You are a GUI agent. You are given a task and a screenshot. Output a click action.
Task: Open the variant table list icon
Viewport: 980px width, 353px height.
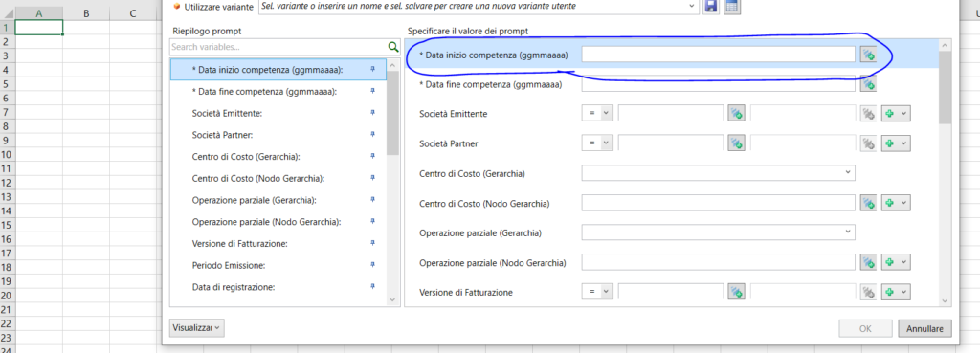point(732,7)
